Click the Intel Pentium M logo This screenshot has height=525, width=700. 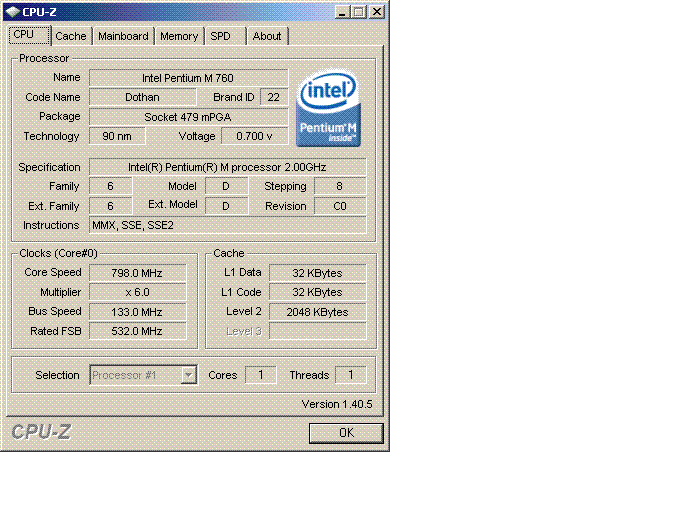tap(329, 109)
